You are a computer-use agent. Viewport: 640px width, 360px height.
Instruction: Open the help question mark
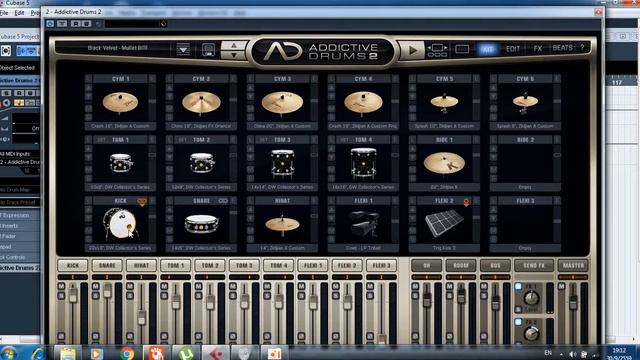tap(582, 47)
